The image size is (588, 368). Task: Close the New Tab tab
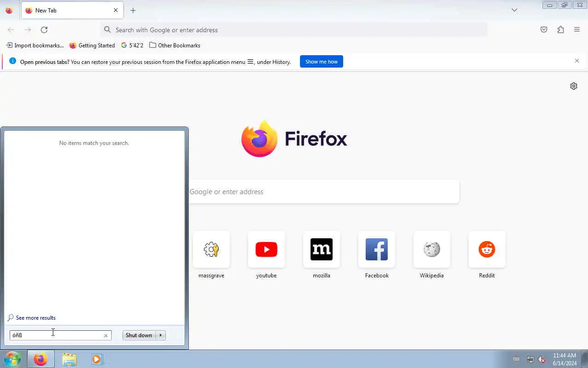pos(116,10)
